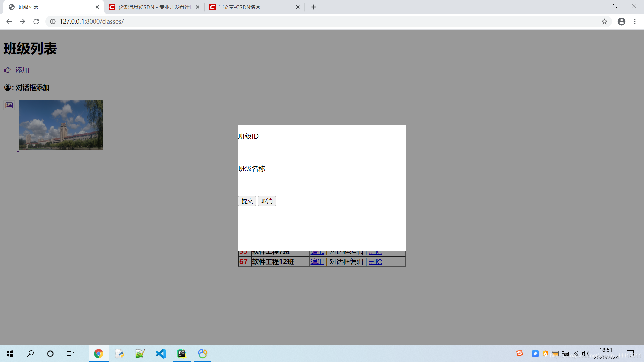Image resolution: width=644 pixels, height=362 pixels.
Task: Click 对话框编辑 for 软件工程12班 row
Action: click(346, 262)
